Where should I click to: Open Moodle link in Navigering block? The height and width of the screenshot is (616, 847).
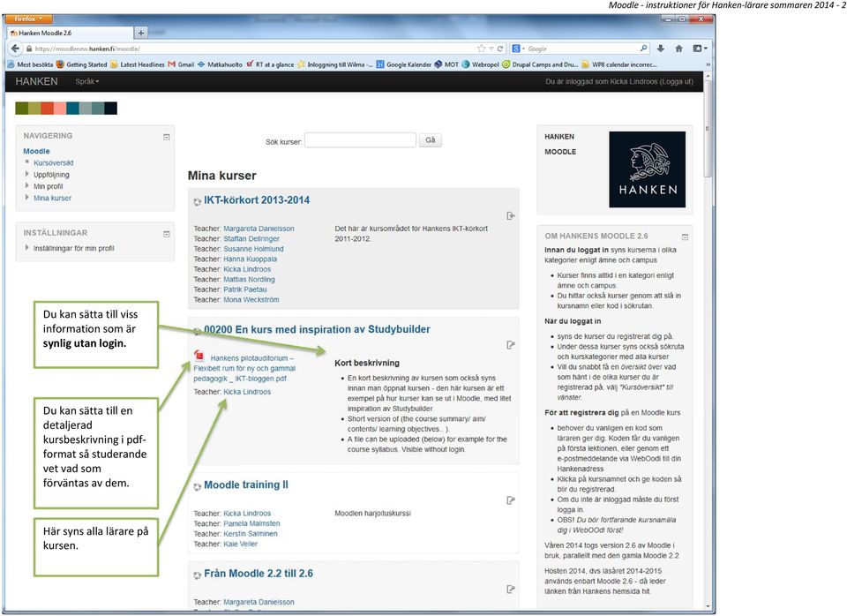(36, 151)
